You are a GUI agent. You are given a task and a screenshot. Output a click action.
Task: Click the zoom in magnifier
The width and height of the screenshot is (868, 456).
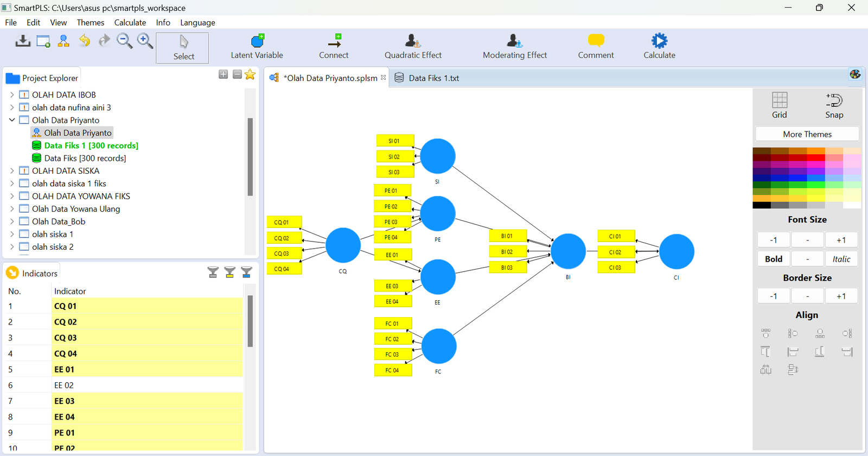145,41
